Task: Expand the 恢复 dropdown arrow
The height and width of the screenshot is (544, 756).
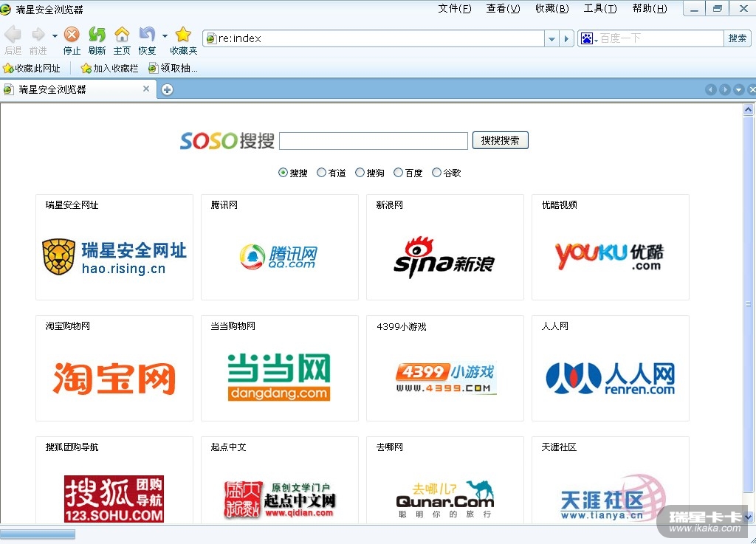Action: [165, 35]
